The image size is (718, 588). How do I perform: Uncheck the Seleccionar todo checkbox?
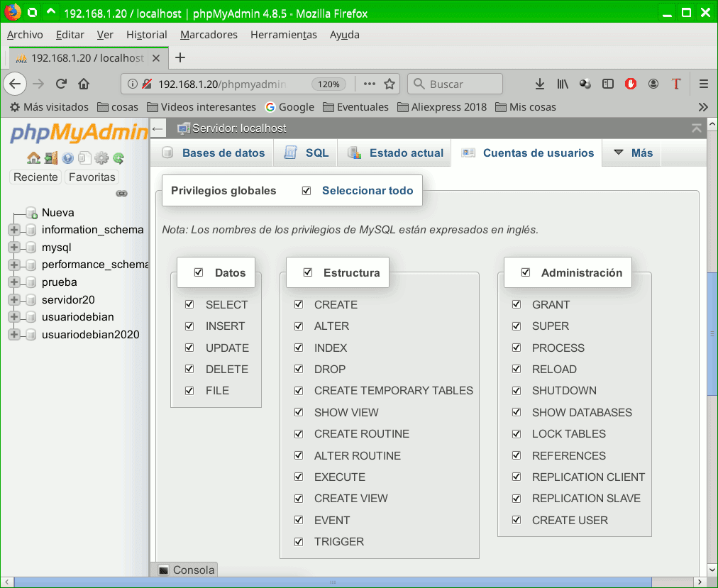click(x=306, y=190)
